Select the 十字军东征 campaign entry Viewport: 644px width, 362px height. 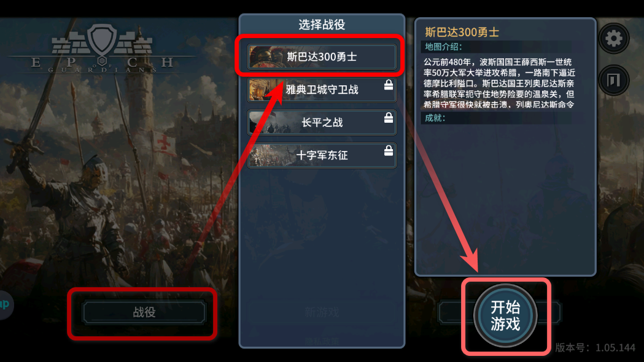tap(322, 155)
